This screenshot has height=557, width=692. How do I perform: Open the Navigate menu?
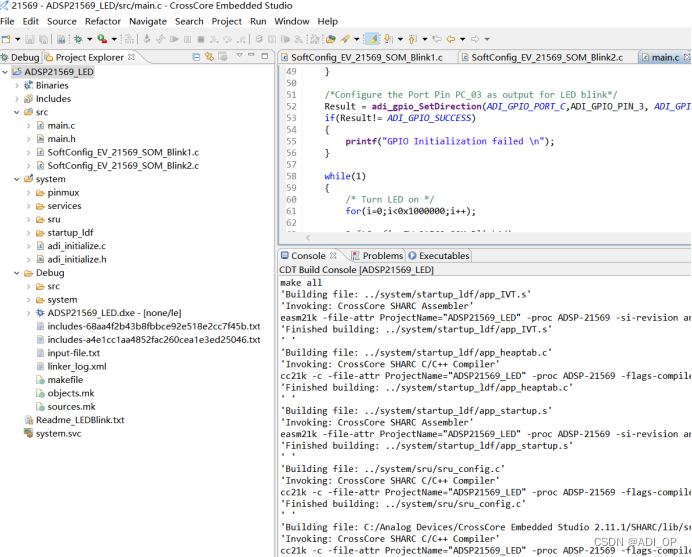coord(148,21)
